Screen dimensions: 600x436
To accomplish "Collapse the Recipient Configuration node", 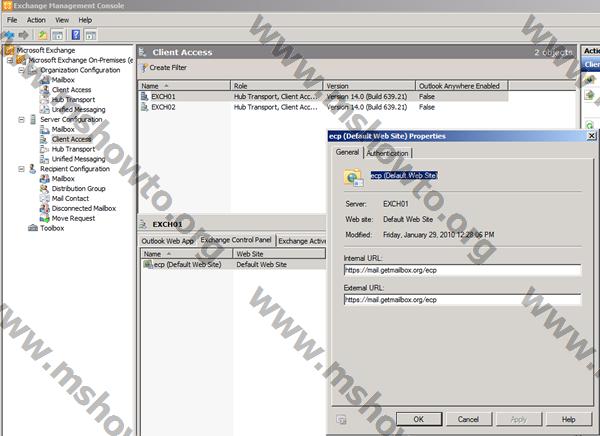I will coord(21,169).
